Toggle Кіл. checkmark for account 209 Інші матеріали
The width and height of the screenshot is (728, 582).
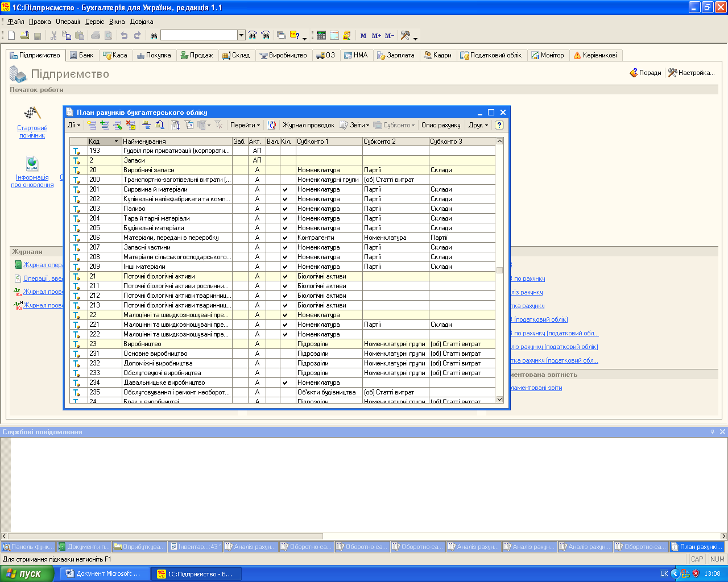point(285,267)
